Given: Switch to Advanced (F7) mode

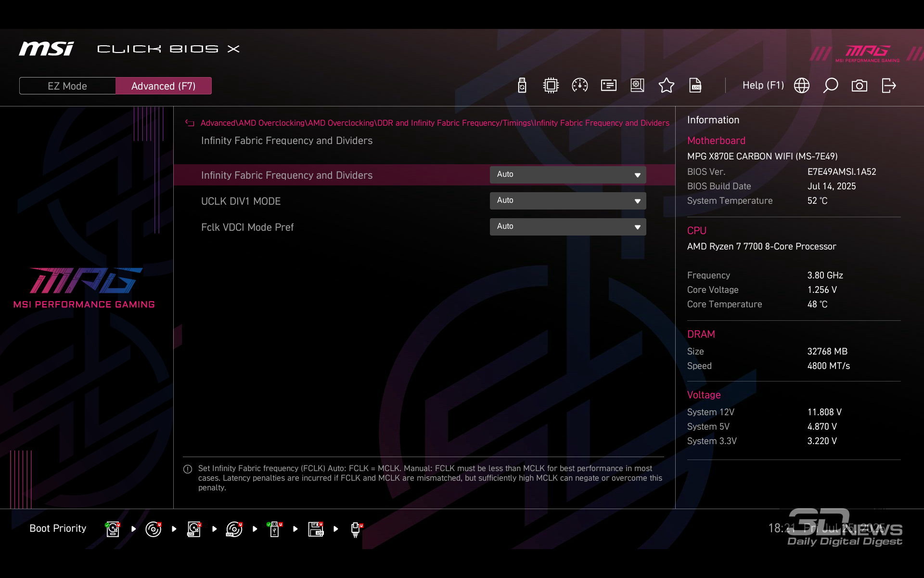Looking at the screenshot, I should click(164, 86).
